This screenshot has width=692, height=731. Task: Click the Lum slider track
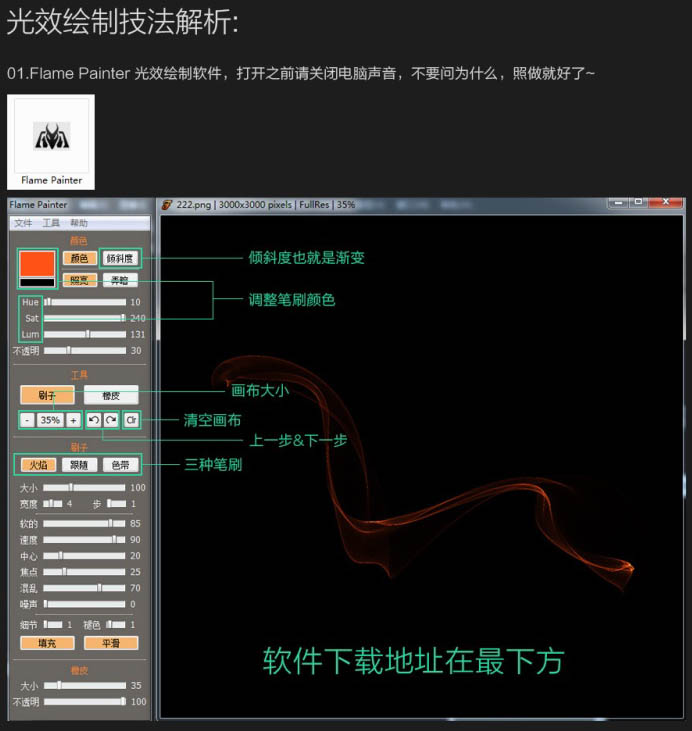click(85, 334)
